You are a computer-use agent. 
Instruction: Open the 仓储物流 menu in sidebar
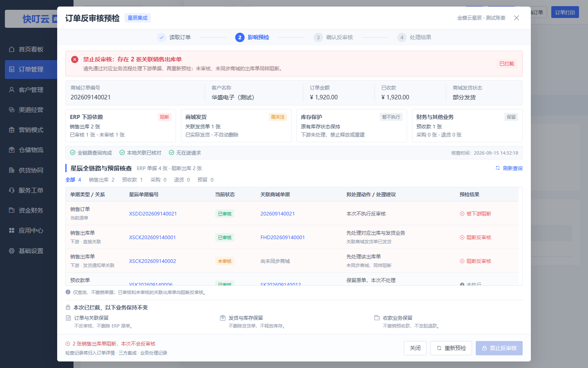(31, 150)
